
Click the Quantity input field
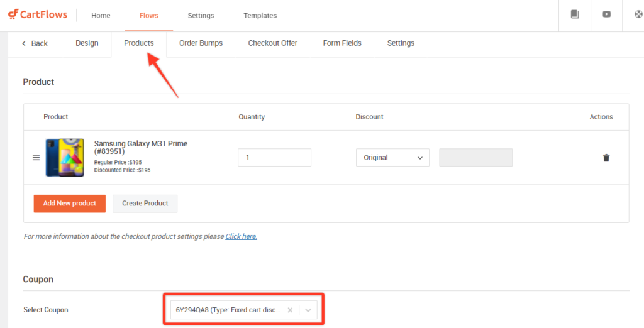point(274,158)
